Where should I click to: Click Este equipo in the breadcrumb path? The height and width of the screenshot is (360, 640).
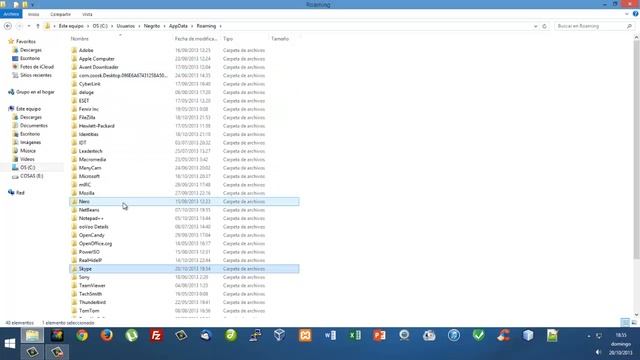coord(71,26)
